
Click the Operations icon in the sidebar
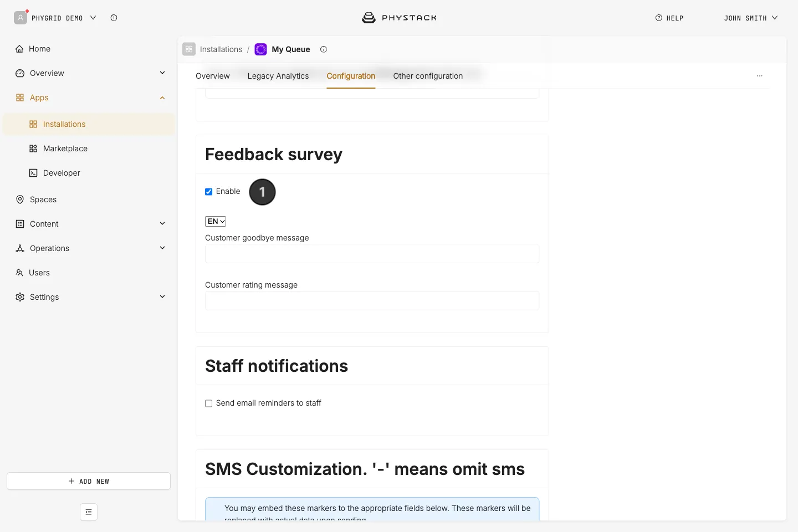pyautogui.click(x=20, y=248)
